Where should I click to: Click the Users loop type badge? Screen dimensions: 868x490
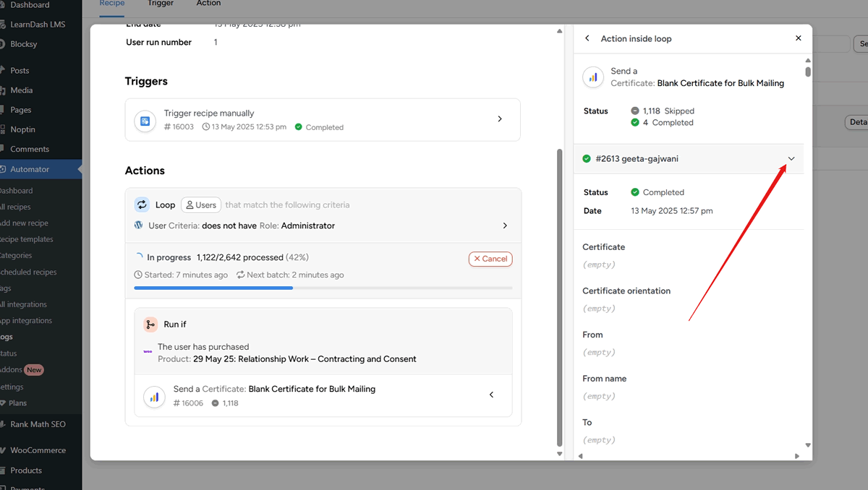[201, 205]
